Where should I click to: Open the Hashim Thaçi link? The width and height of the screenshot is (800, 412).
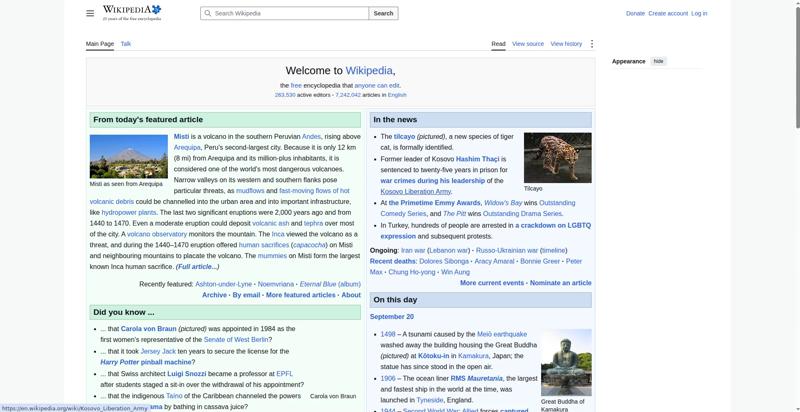pyautogui.click(x=478, y=159)
